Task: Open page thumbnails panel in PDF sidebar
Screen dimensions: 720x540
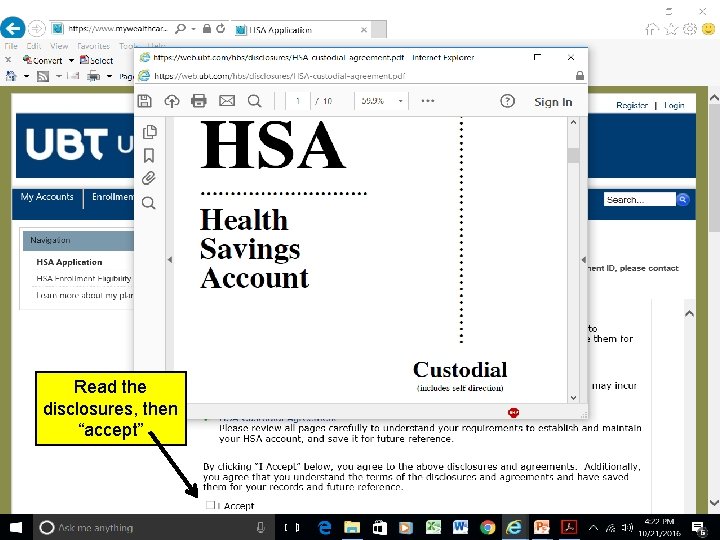Action: 150,132
